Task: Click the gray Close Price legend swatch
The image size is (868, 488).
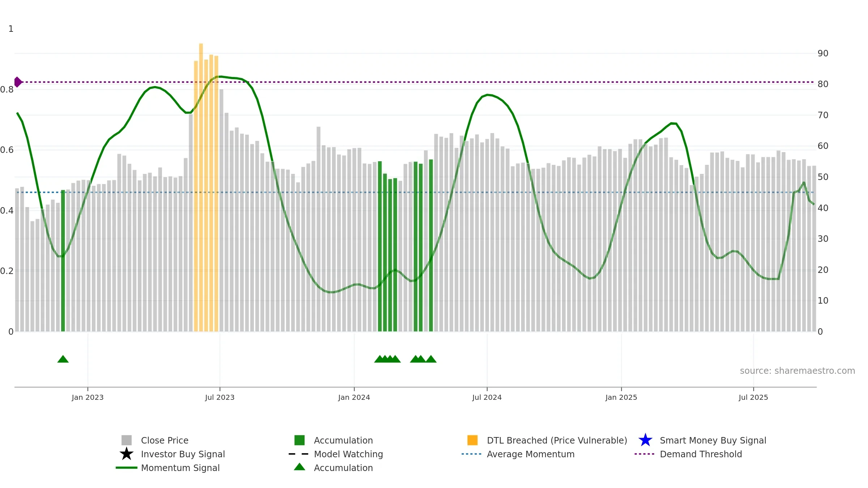Action: click(126, 440)
